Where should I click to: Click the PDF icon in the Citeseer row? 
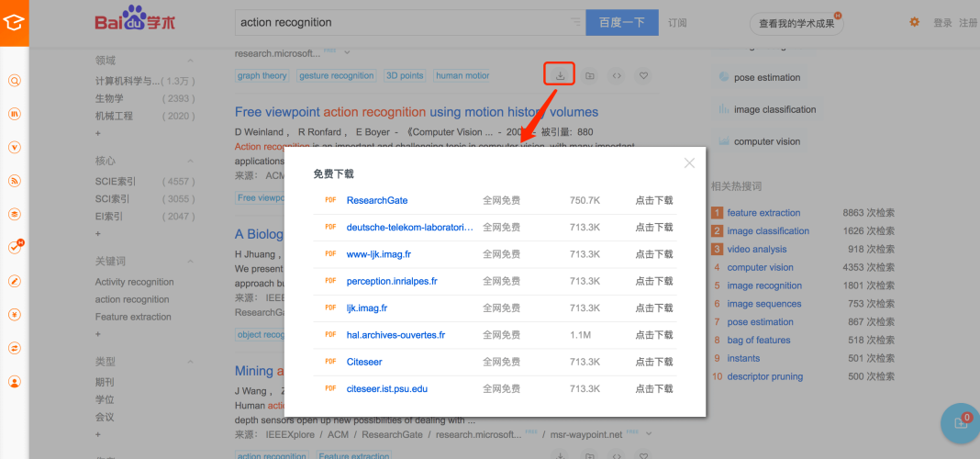(330, 362)
